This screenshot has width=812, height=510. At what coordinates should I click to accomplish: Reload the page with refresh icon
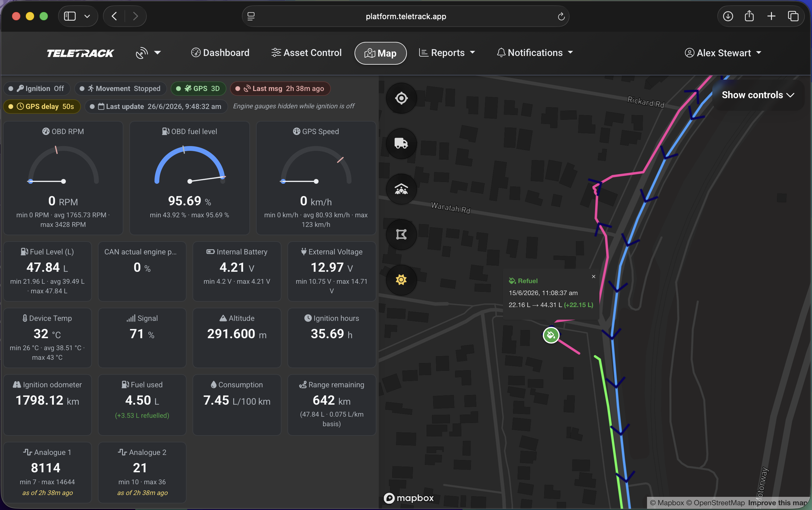(x=561, y=16)
